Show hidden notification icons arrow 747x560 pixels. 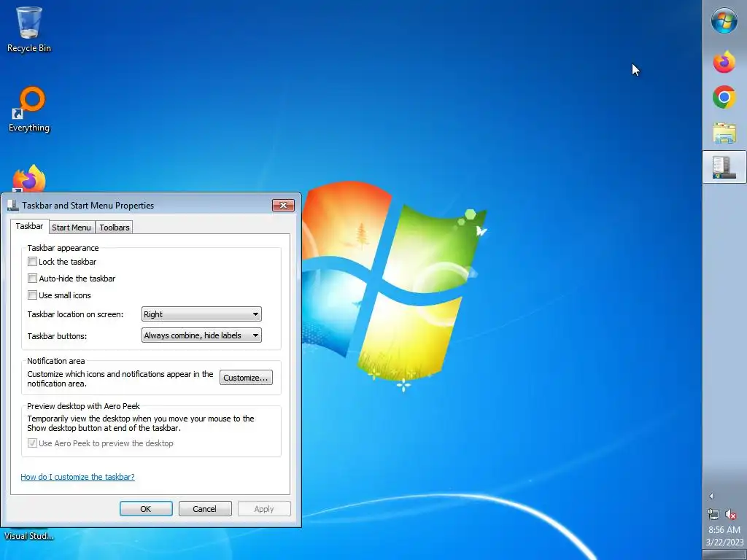[711, 496]
